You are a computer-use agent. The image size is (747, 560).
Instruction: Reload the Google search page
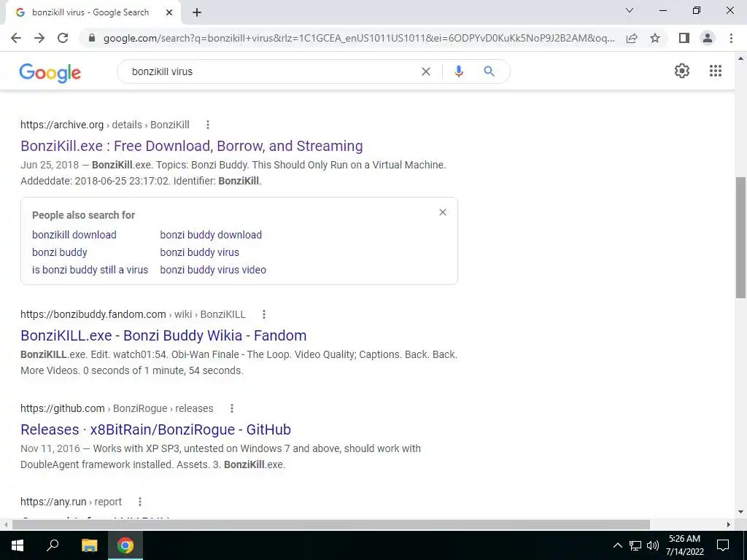[x=63, y=38]
